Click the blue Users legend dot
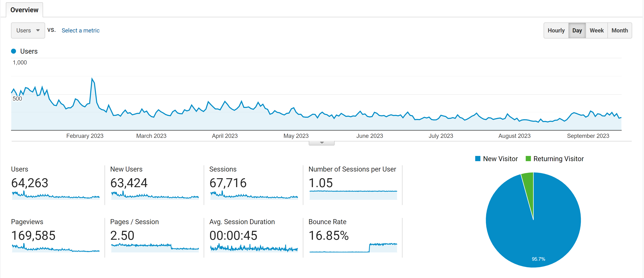Viewport: 644px width, 278px height. click(x=14, y=51)
